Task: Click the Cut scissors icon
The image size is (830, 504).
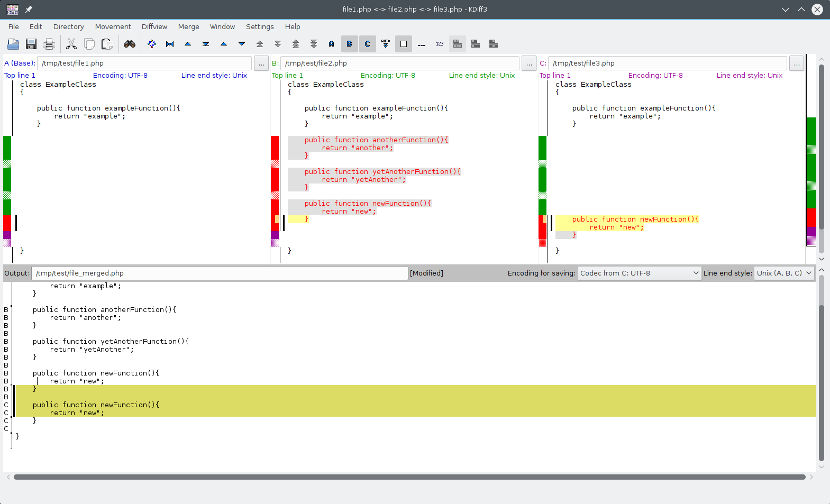Action: (71, 44)
